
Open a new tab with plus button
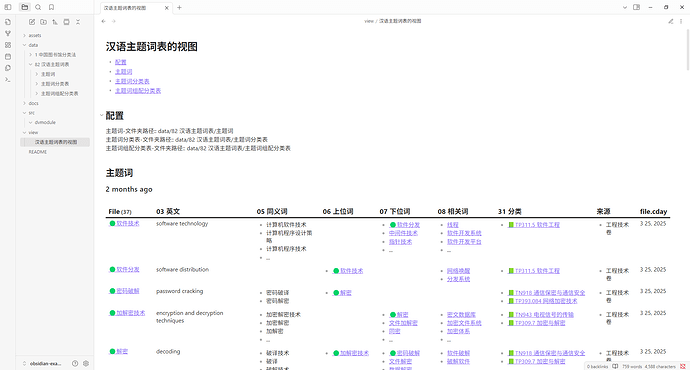pyautogui.click(x=179, y=7)
